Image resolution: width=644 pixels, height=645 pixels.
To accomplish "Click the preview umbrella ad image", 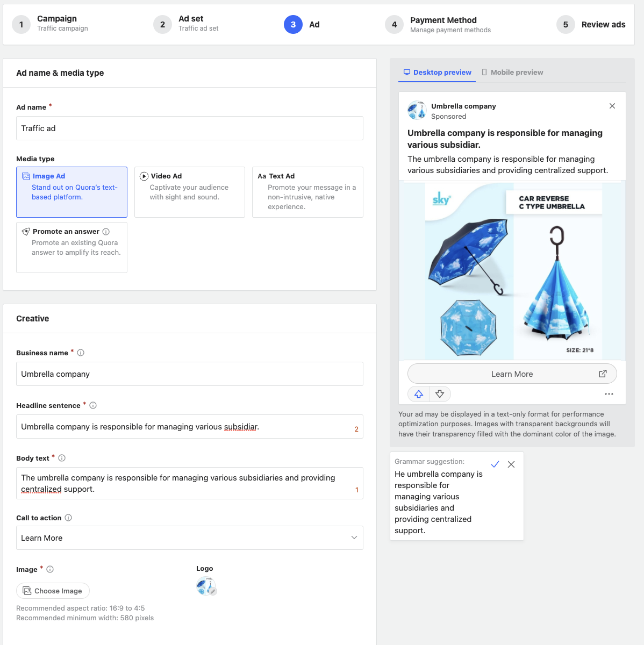I will [512, 271].
